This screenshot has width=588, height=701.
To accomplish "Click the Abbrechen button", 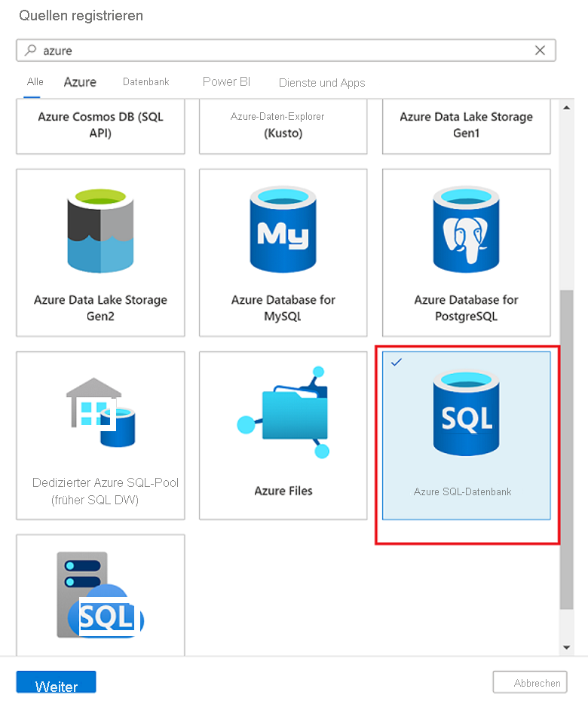I will point(530,683).
